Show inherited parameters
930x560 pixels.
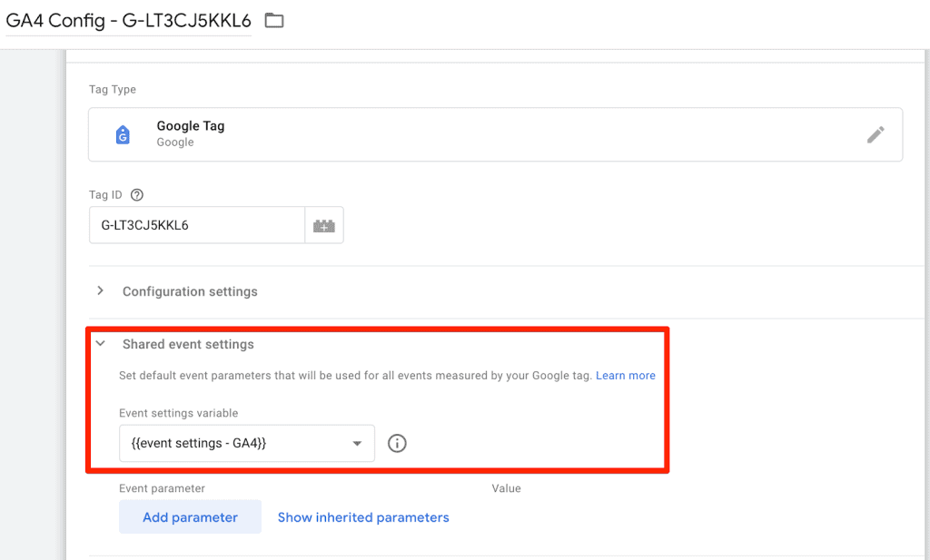pyautogui.click(x=363, y=516)
